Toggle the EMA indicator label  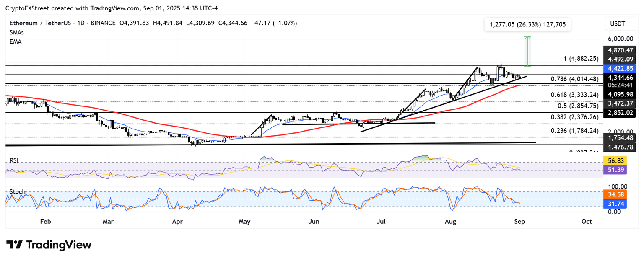click(16, 41)
